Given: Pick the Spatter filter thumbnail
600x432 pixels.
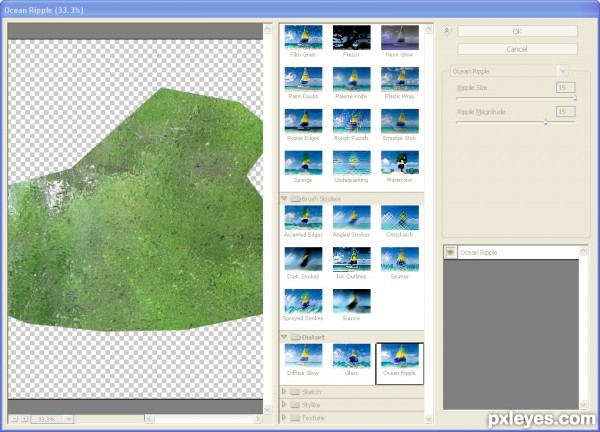Looking at the screenshot, I should [x=399, y=259].
